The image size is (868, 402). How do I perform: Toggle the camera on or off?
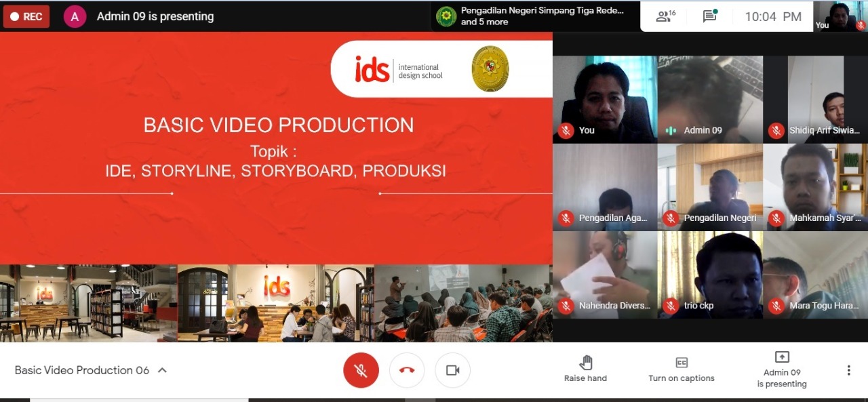452,370
